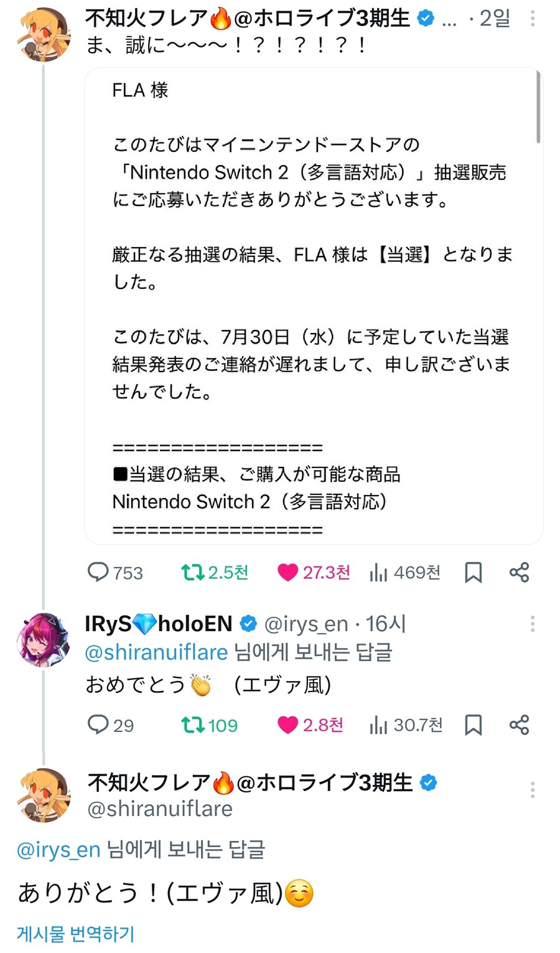Toggle the bookmark on Flare's tweet

pos(474,572)
